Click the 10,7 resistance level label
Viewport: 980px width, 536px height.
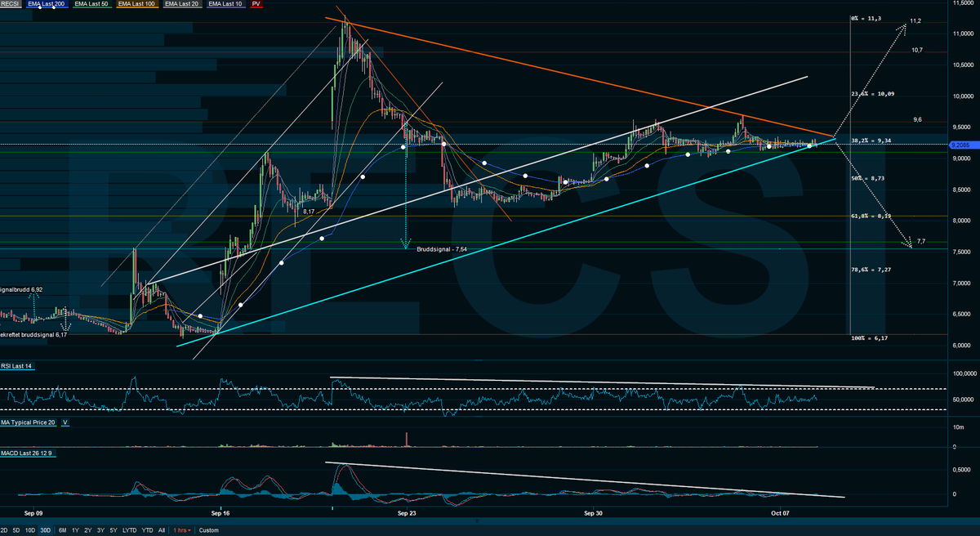click(917, 50)
